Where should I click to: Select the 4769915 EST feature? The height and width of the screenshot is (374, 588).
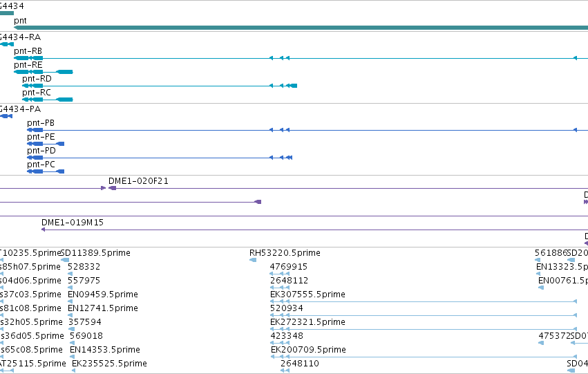pyautogui.click(x=280, y=274)
